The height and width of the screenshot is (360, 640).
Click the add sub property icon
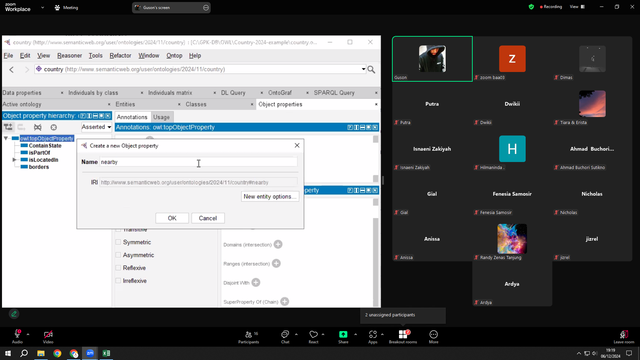pos(8,127)
